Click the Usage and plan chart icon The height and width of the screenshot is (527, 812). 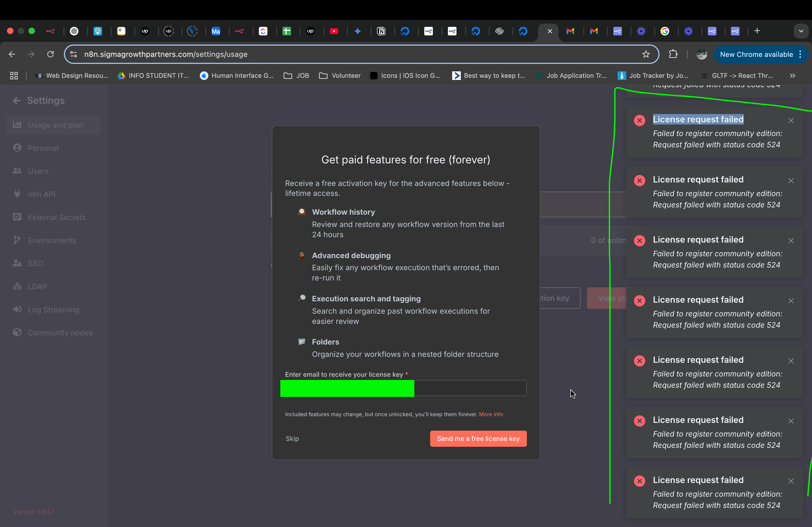pos(17,125)
